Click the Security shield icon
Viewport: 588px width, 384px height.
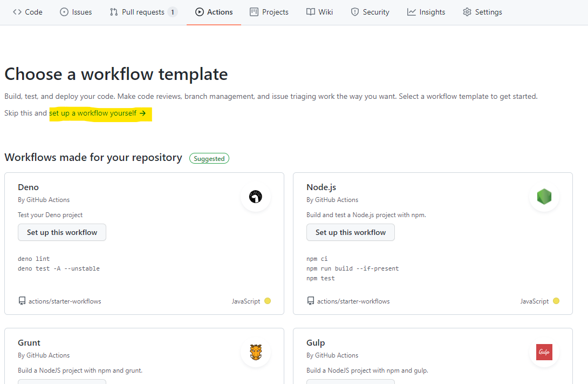(355, 12)
